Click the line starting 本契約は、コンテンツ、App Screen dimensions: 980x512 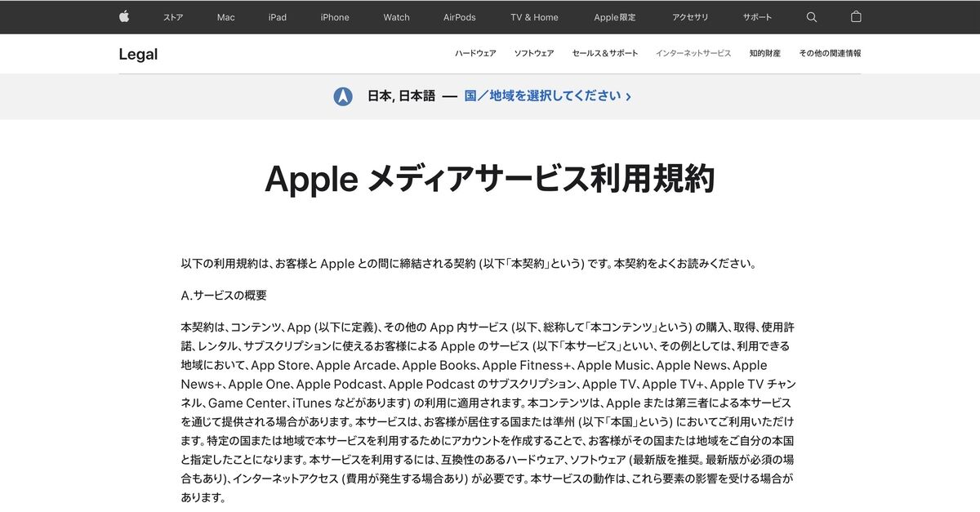(488, 327)
